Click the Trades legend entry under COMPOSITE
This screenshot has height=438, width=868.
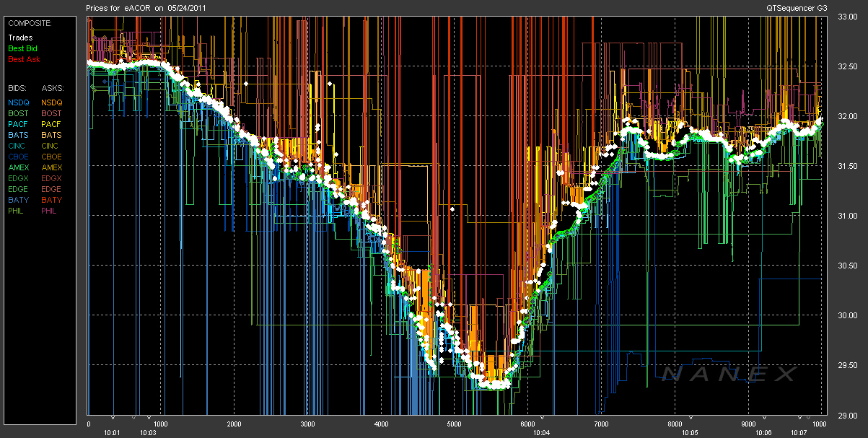(x=20, y=38)
